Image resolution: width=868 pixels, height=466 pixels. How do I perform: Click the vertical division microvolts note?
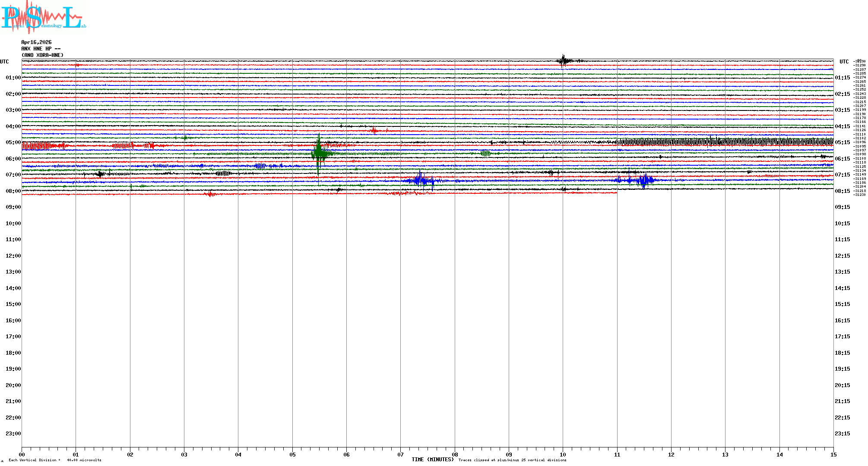tap(55, 460)
